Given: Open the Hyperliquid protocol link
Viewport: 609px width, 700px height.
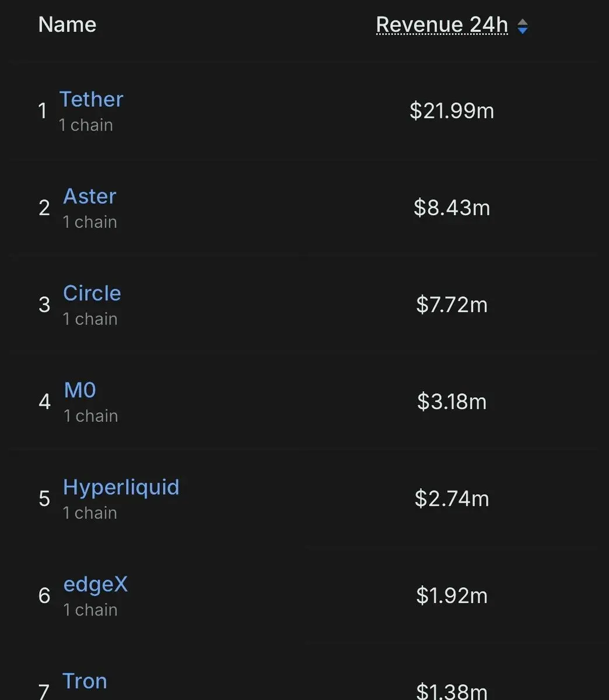Looking at the screenshot, I should (121, 488).
